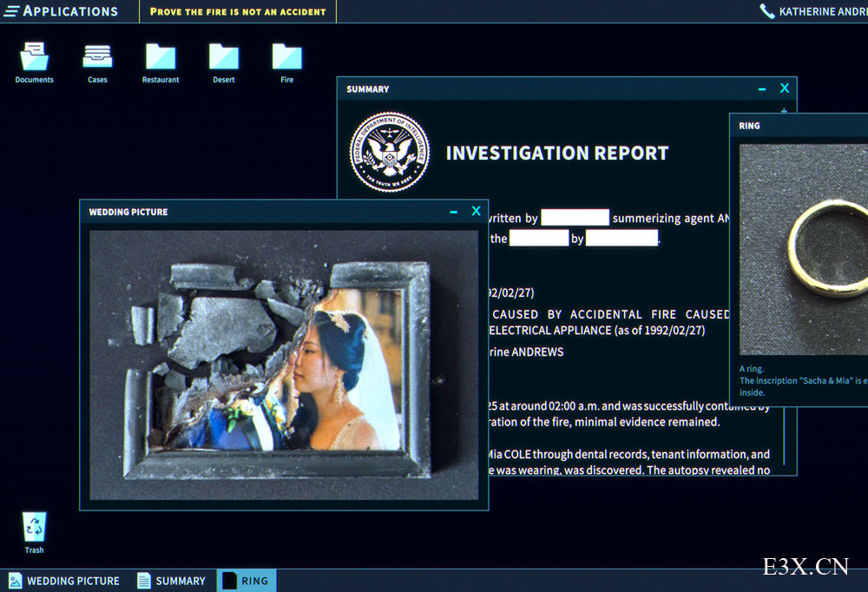Click the ring photo in Ring window
This screenshot has width=868, height=592.
pos(804,250)
